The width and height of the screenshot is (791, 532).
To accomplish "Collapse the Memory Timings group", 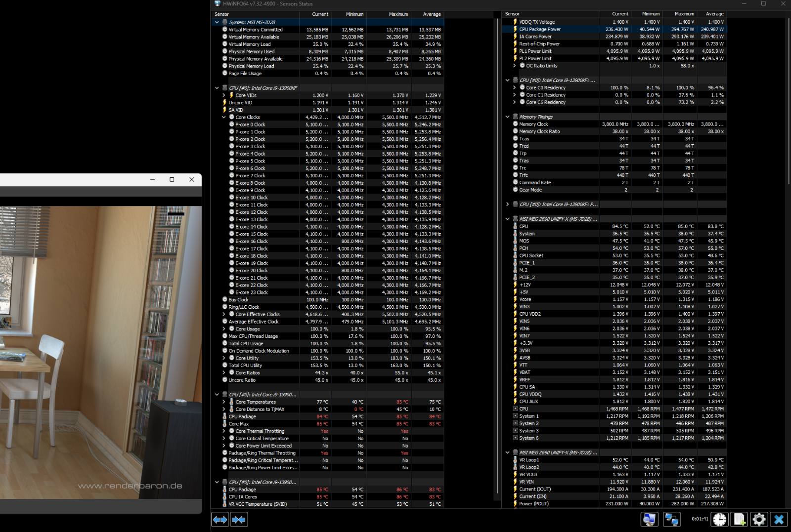I will coord(507,117).
